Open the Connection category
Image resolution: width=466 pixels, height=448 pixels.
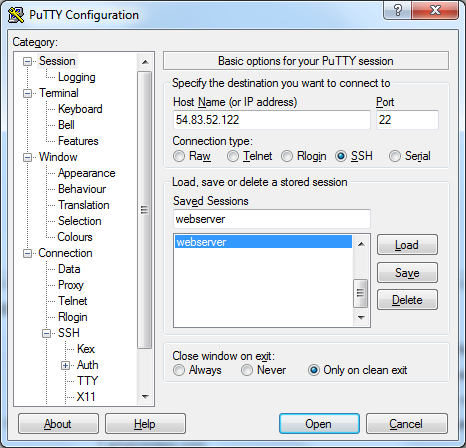[65, 253]
